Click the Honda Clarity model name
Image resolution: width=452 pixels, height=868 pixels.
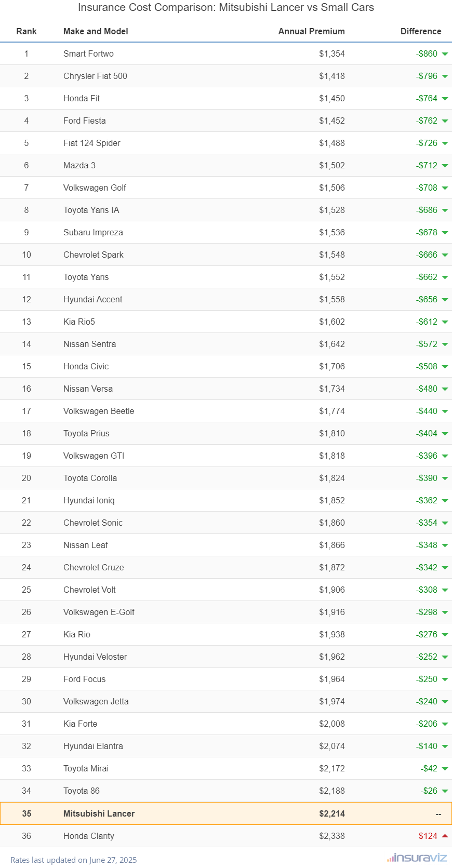89,836
